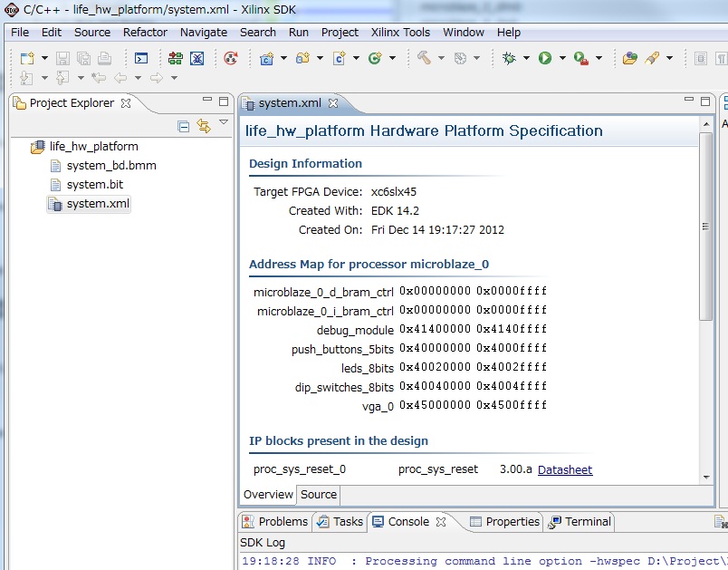
Task: Click the editor vertical scrollbar thumb
Action: pyautogui.click(x=705, y=227)
